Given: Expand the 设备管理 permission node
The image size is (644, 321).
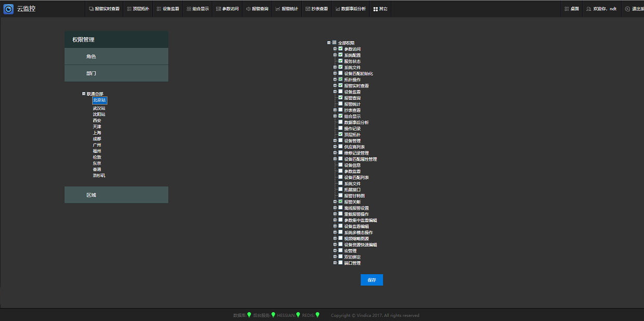Looking at the screenshot, I should [335, 140].
